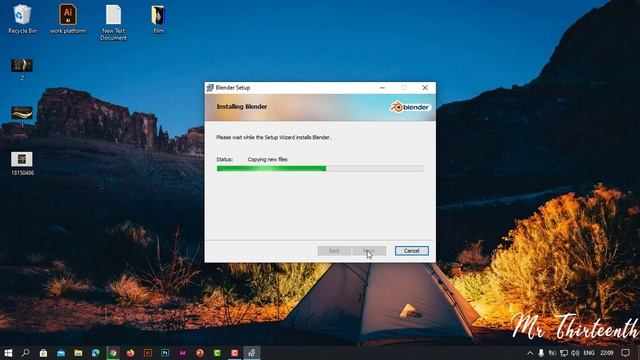Click the microphone tray icon

point(541,353)
